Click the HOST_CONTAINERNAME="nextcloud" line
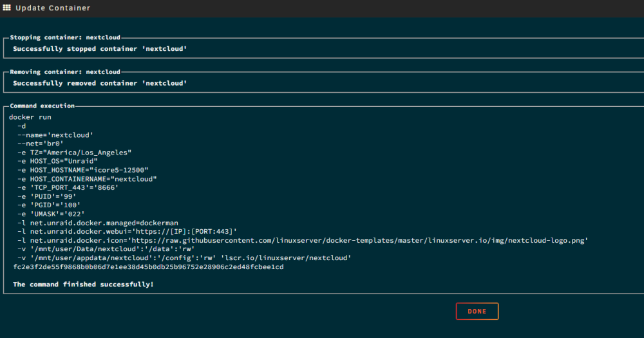 click(87, 179)
